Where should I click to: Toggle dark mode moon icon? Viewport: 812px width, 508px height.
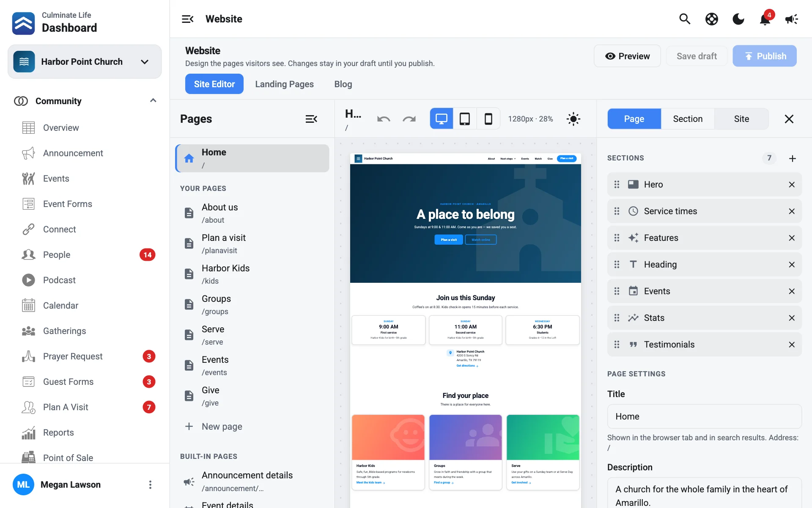[x=738, y=19]
